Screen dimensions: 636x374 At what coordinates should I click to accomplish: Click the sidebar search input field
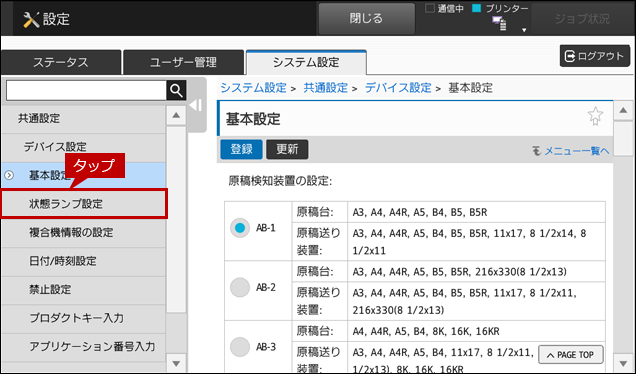point(86,90)
